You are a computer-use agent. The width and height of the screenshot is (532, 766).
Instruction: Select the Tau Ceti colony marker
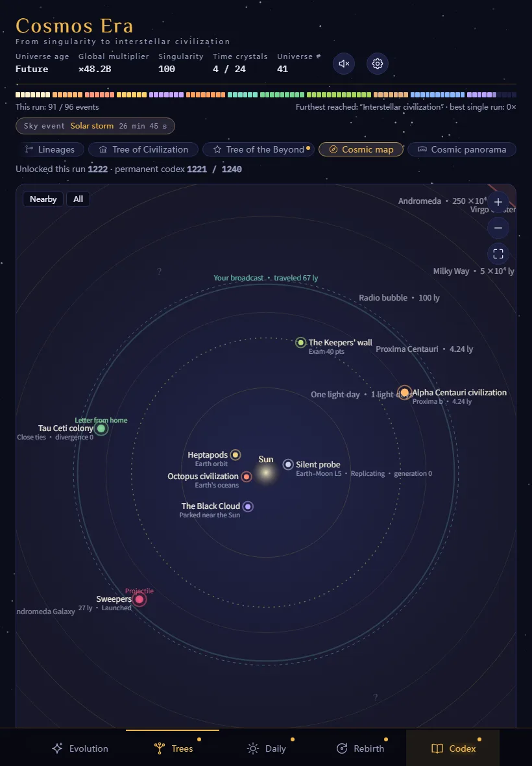[101, 428]
